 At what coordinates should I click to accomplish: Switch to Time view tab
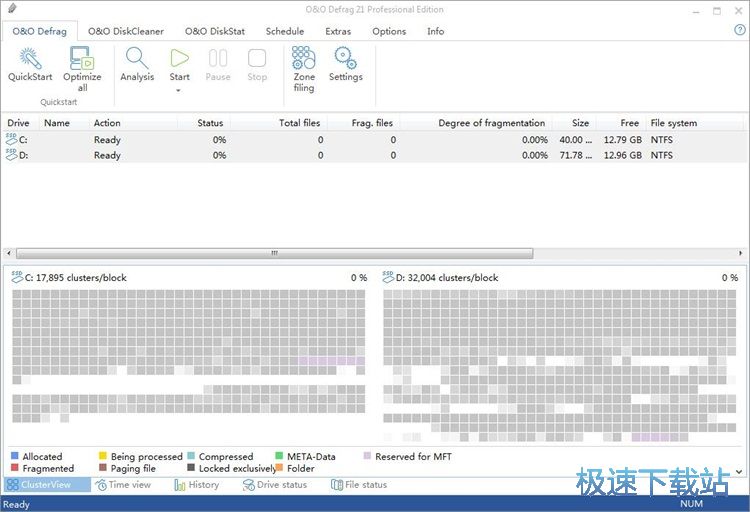123,485
